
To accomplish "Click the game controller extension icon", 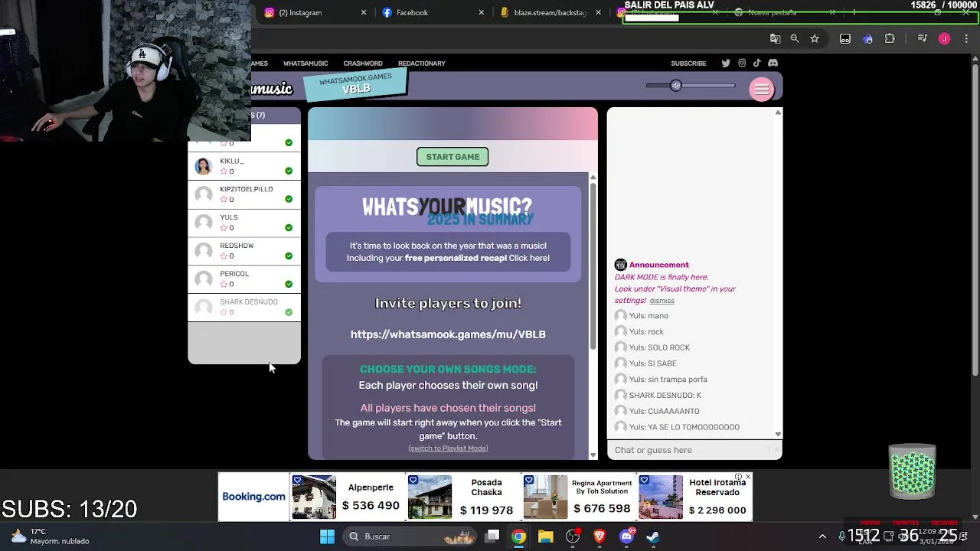I will [845, 38].
